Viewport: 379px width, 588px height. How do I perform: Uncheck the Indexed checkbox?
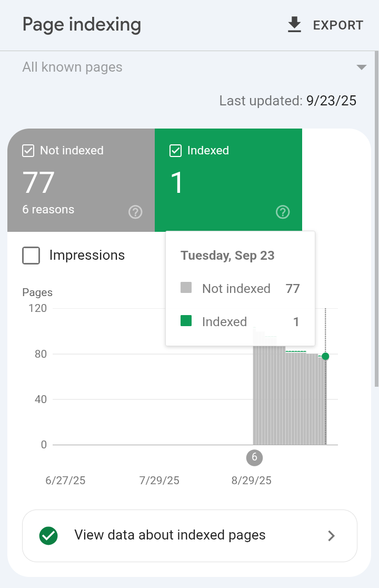click(x=176, y=151)
